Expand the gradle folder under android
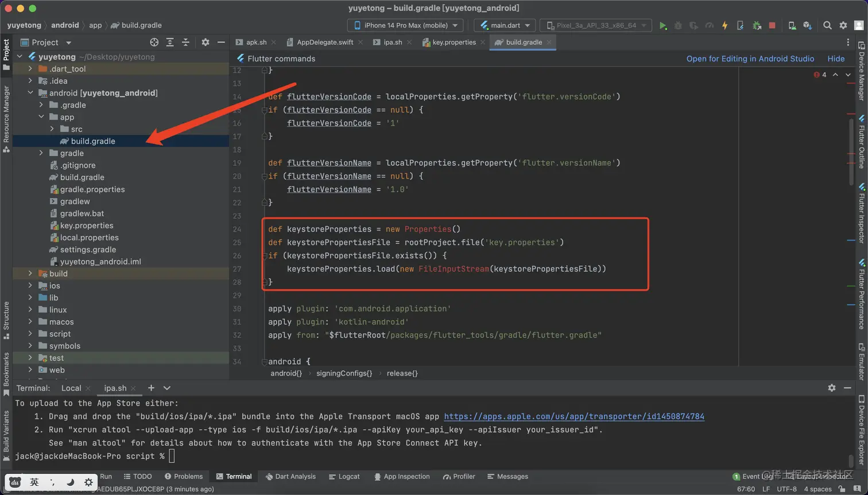Viewport: 868px width, 495px height. (x=41, y=153)
